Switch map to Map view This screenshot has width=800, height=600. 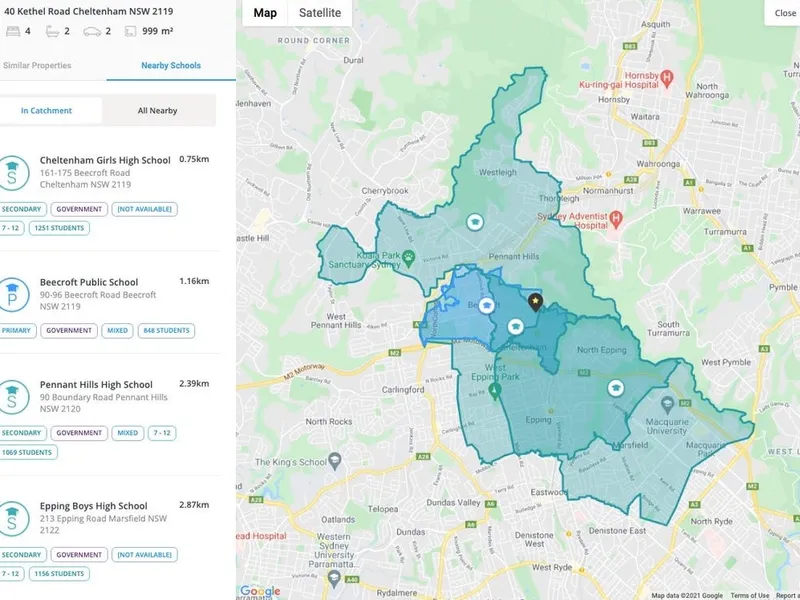pyautogui.click(x=265, y=13)
